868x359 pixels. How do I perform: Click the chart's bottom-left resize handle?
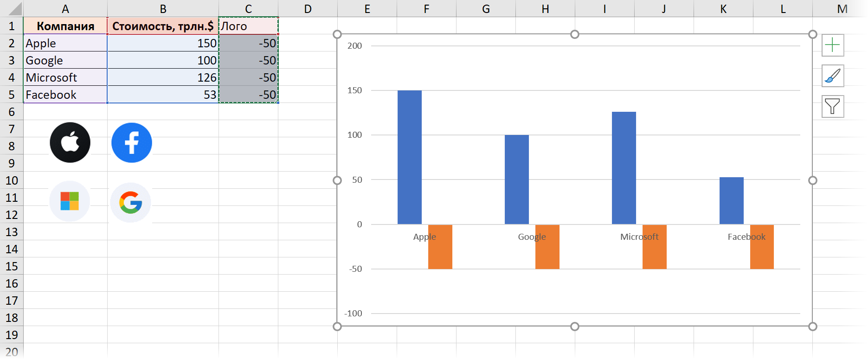[x=337, y=327]
